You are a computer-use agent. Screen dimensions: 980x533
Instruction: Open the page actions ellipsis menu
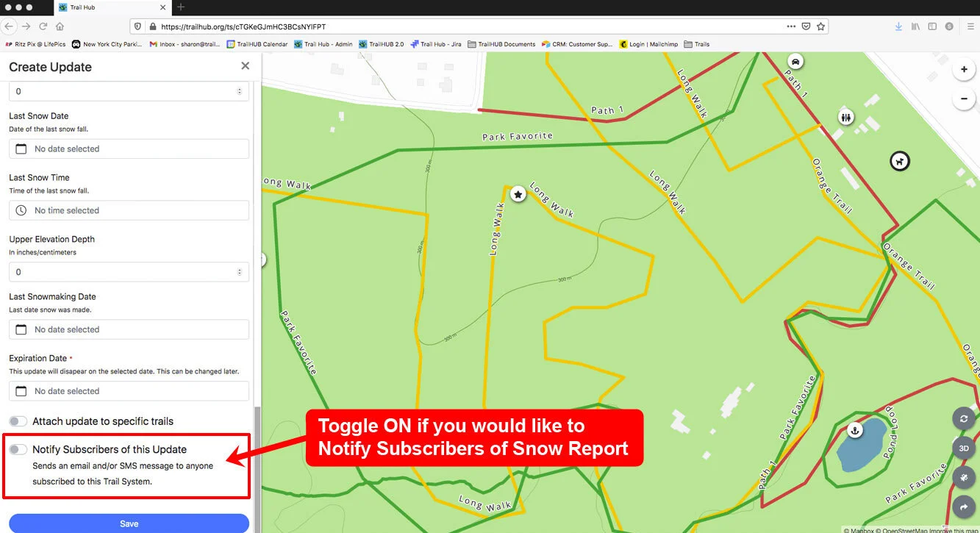coord(791,26)
